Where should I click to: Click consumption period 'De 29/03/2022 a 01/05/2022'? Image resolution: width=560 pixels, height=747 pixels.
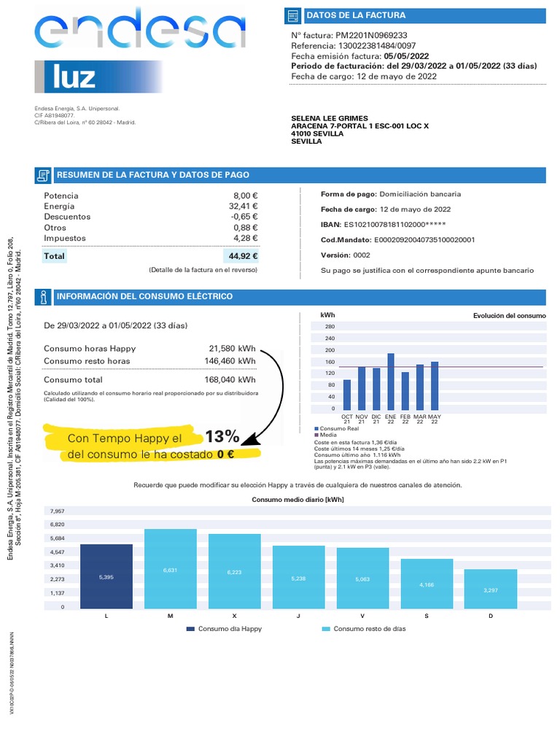(116, 326)
